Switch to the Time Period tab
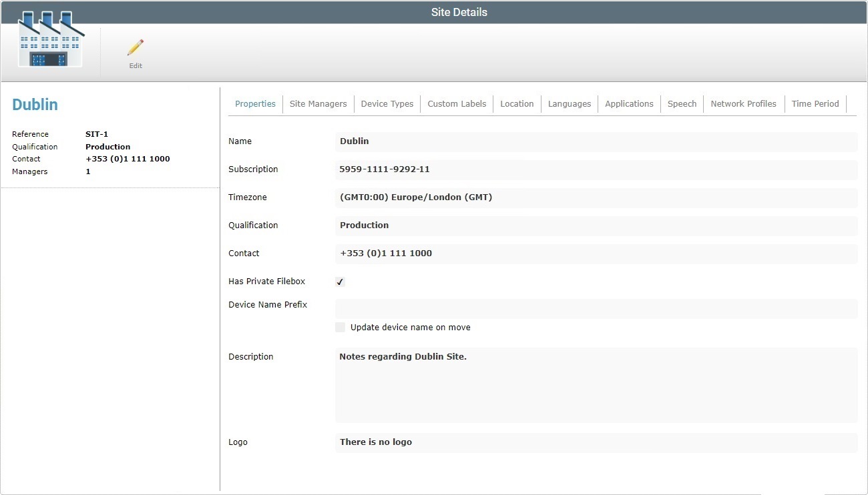Screen dimensions: 868x495 coord(815,103)
